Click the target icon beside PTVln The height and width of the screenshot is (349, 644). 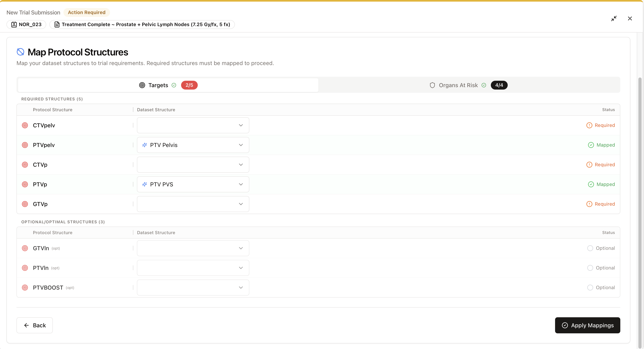[x=25, y=268]
